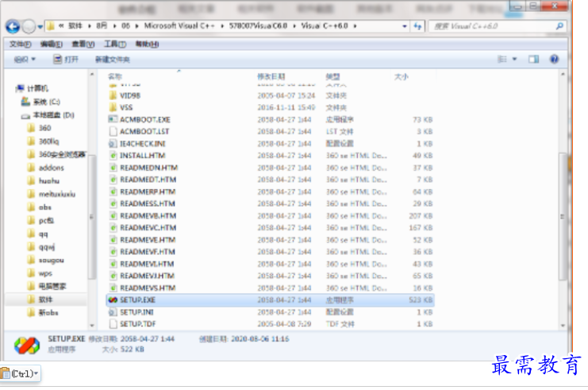Change view with the view options icon
The height and width of the screenshot is (390, 588).
(502, 60)
